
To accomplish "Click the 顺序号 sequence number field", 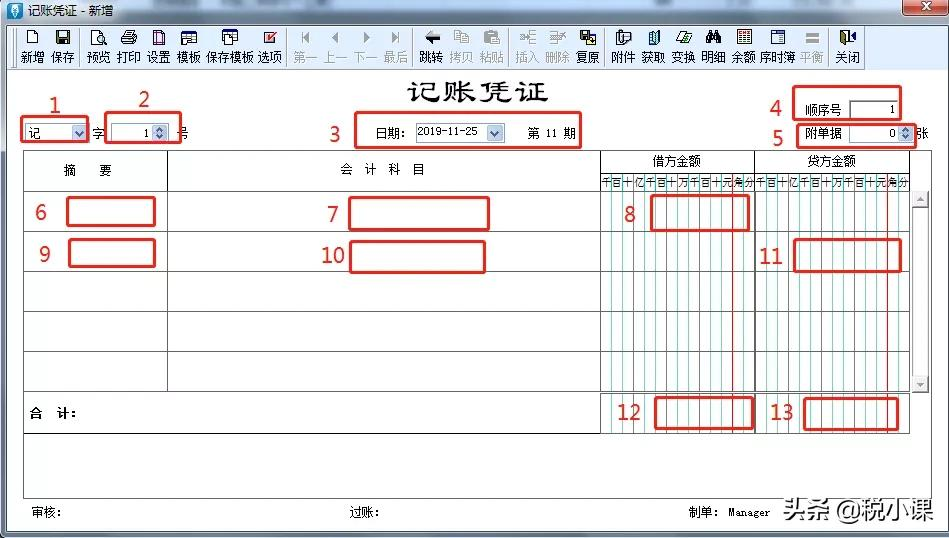I will (x=873, y=110).
